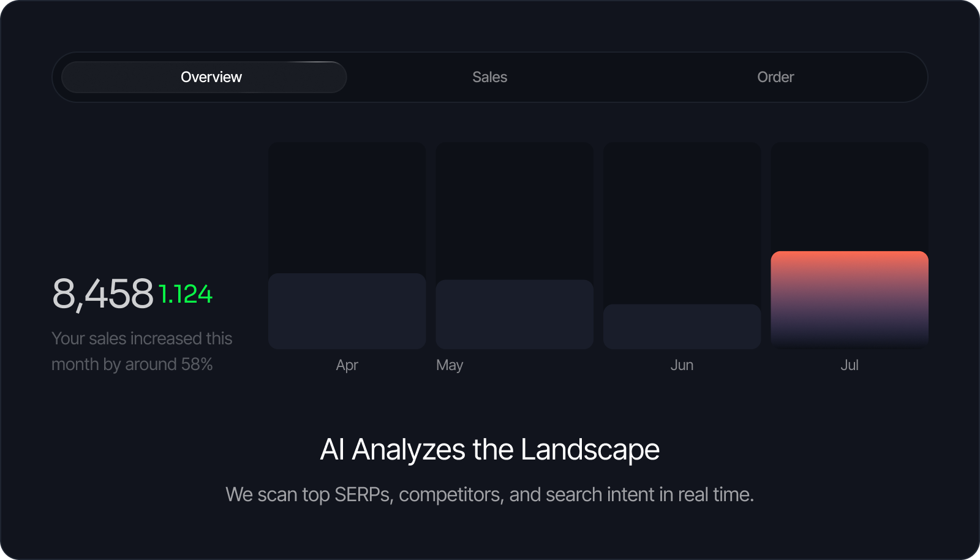Image resolution: width=980 pixels, height=560 pixels.
Task: Click the AI Analyzes the Landscape heading
Action: [x=489, y=449]
